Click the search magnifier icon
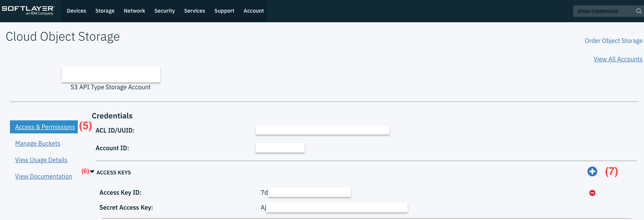The width and height of the screenshot is (644, 220). pos(638,11)
